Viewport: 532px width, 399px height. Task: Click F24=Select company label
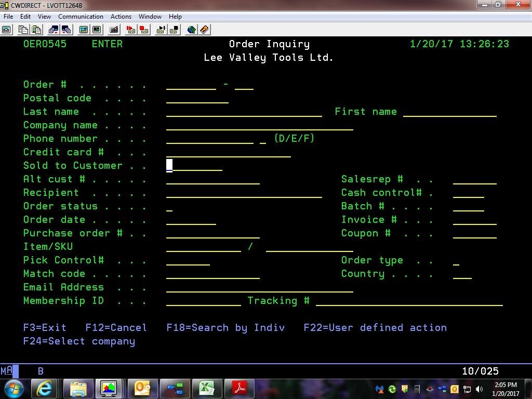click(x=79, y=341)
